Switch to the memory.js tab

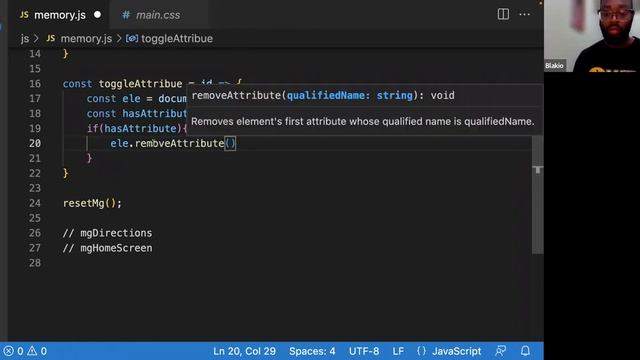(x=60, y=15)
